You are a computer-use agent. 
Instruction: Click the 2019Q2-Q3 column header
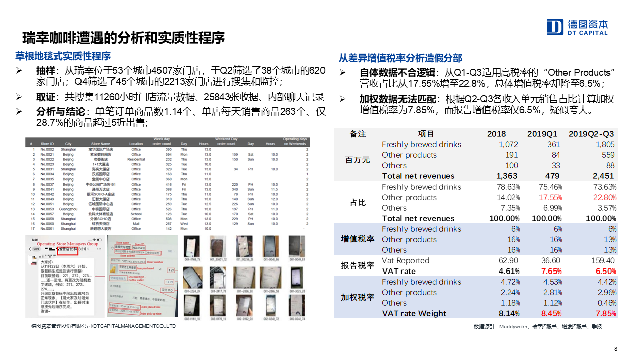click(x=591, y=134)
